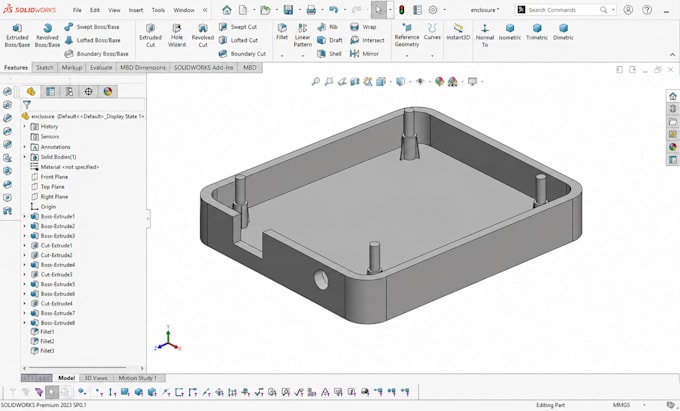The image size is (680, 411).
Task: Switch to the Evaluate tab
Action: (x=101, y=68)
